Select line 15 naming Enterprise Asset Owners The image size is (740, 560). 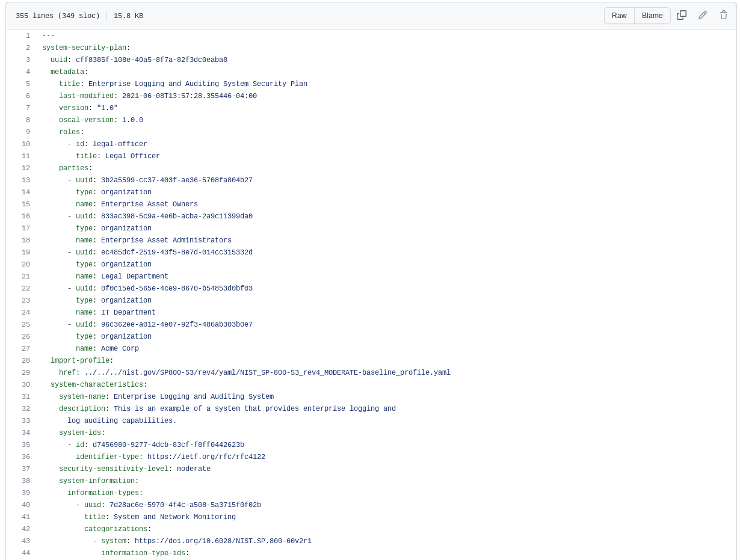click(x=26, y=204)
